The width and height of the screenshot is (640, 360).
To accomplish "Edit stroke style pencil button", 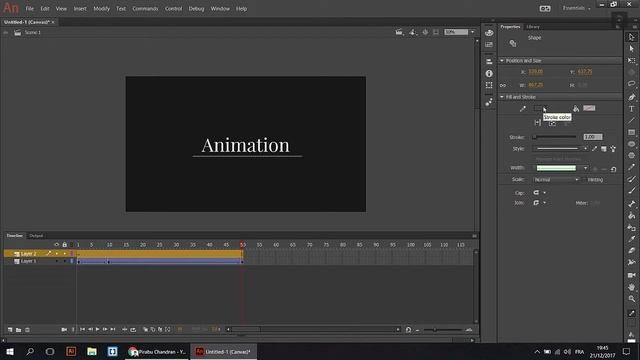I will (594, 149).
